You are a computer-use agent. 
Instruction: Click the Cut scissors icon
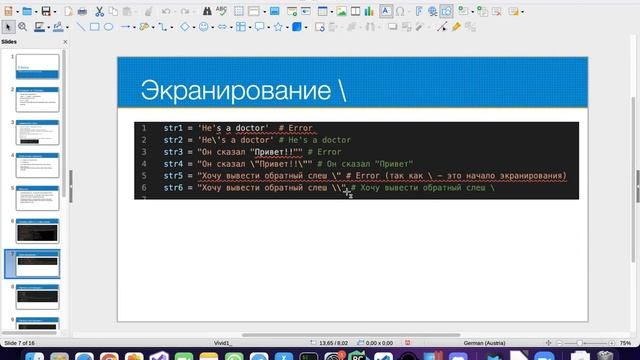(100, 11)
